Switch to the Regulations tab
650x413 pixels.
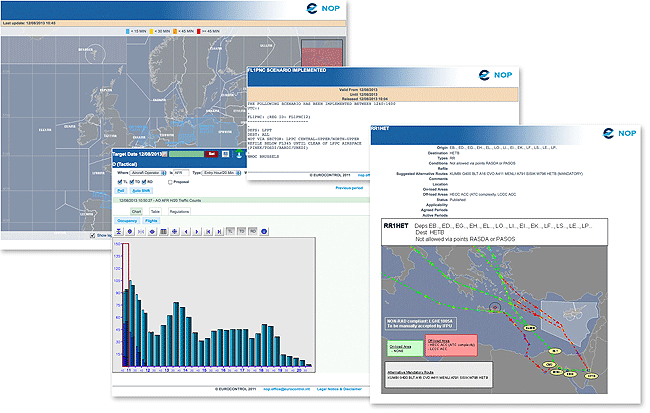click(179, 212)
